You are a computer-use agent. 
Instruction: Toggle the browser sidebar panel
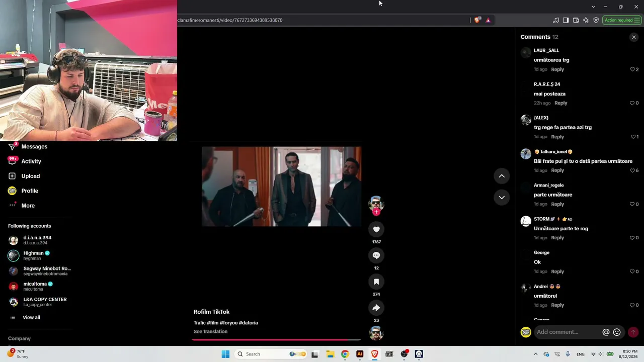566,20
